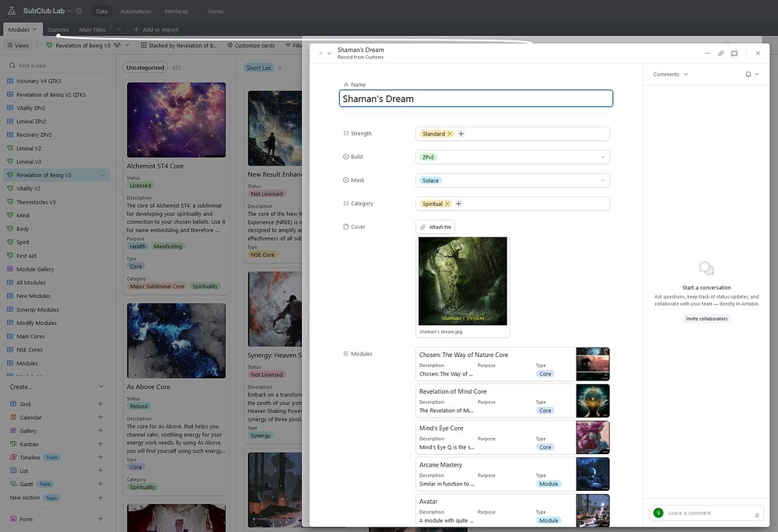
Task: Remove the Standard tag from Strength
Action: pos(450,134)
